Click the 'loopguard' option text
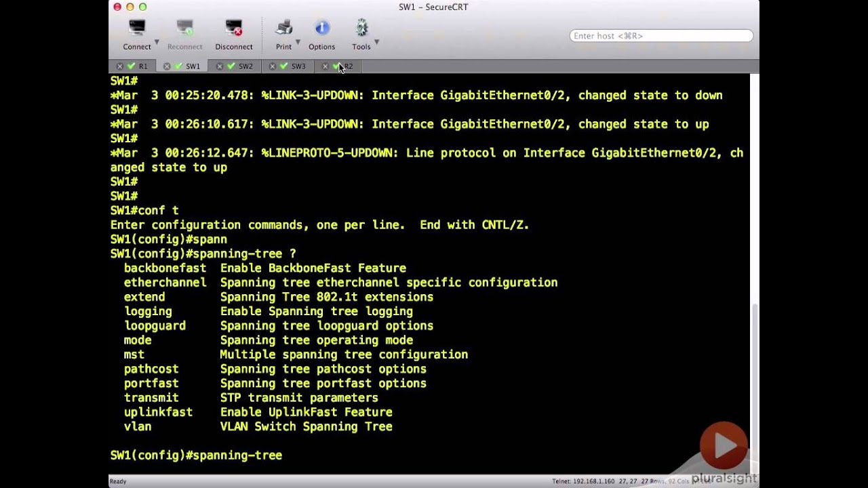 click(x=155, y=326)
